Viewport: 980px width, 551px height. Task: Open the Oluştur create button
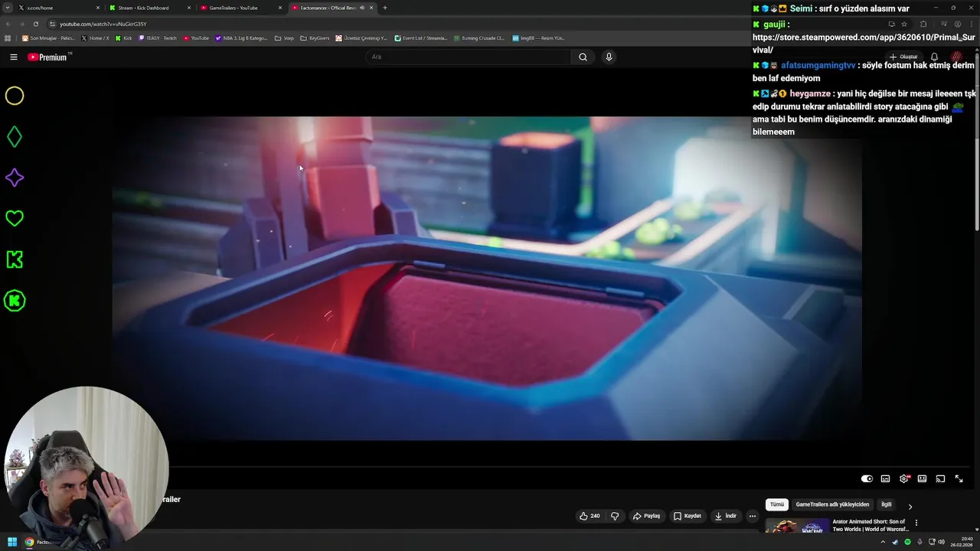tap(903, 57)
